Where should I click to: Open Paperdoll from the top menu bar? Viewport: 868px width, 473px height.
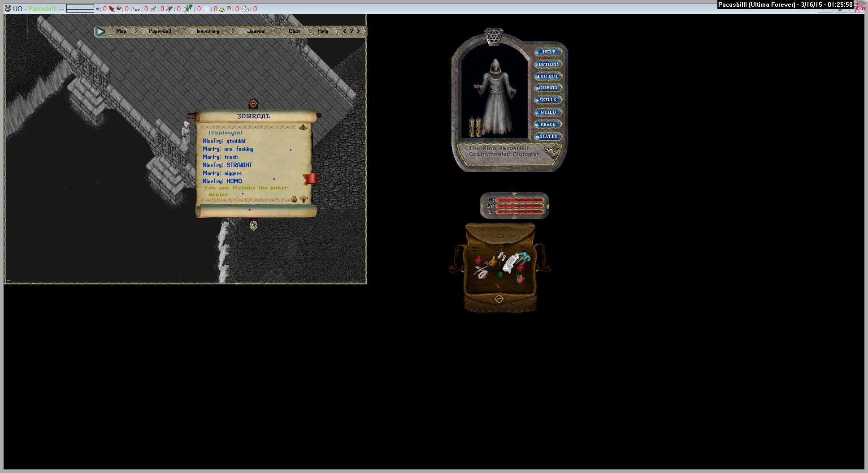[160, 31]
